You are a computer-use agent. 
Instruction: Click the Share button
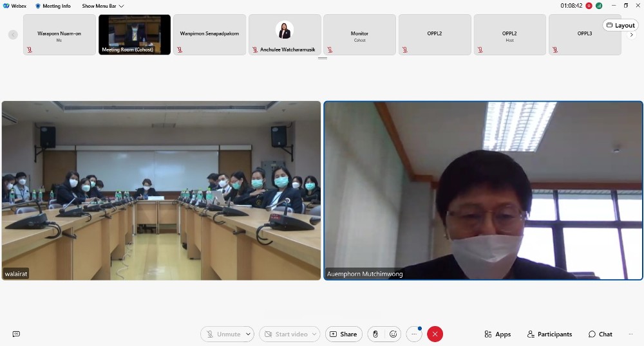point(343,334)
